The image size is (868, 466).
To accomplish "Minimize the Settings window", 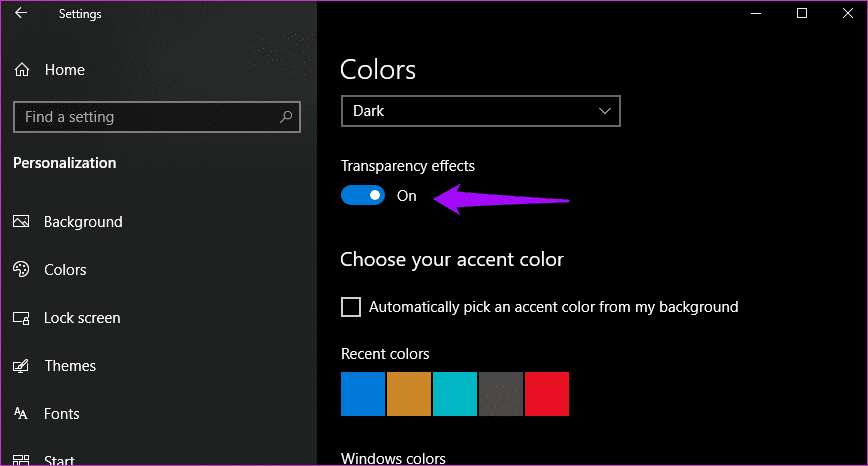I will pyautogui.click(x=756, y=13).
